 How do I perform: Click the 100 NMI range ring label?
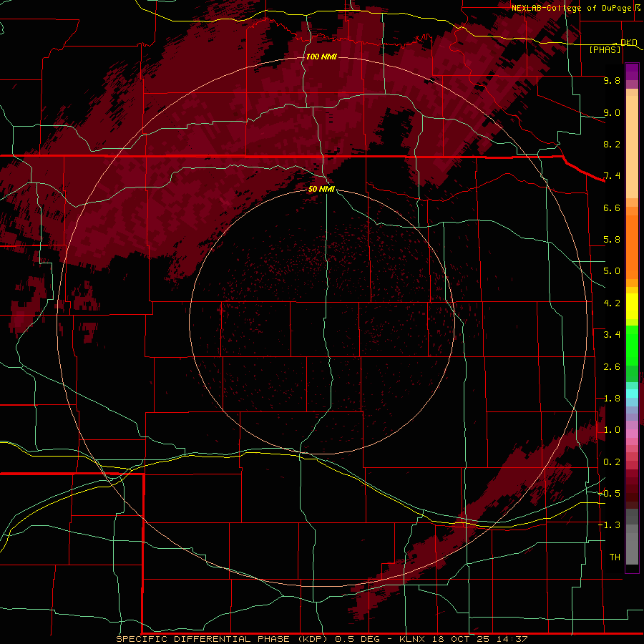click(321, 57)
